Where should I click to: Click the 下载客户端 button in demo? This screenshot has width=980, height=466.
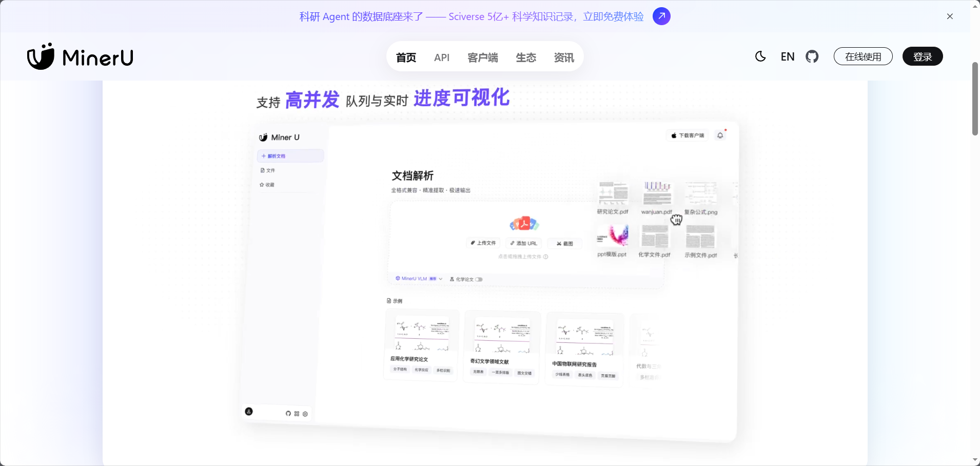(688, 135)
